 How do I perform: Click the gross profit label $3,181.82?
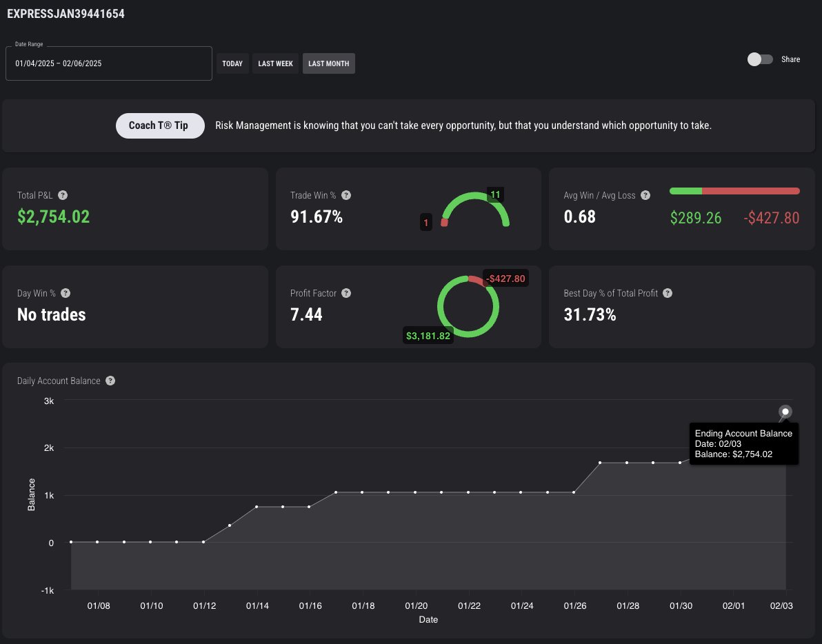[x=428, y=336]
